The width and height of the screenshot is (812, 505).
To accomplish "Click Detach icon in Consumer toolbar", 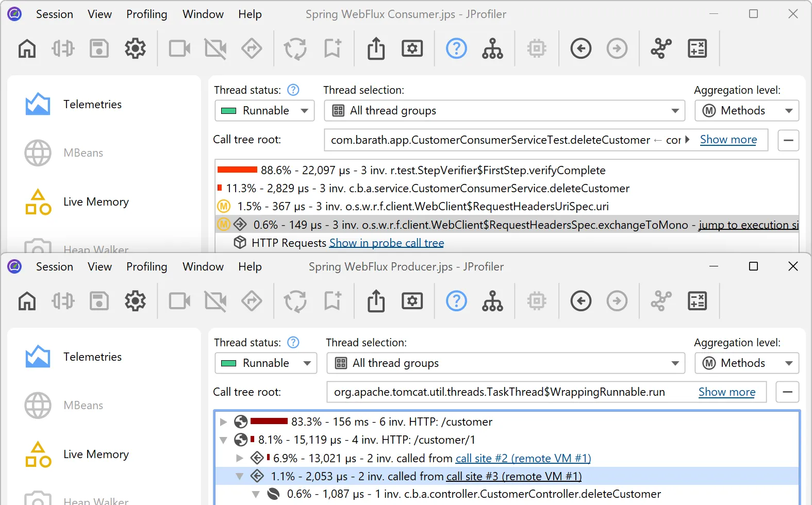I will (x=63, y=49).
